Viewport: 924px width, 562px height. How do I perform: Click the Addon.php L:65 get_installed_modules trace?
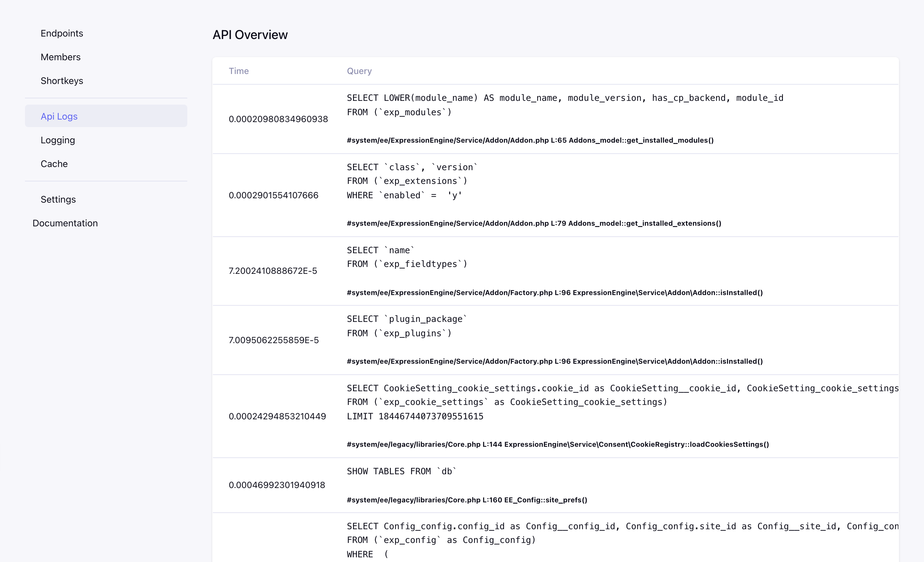point(530,140)
